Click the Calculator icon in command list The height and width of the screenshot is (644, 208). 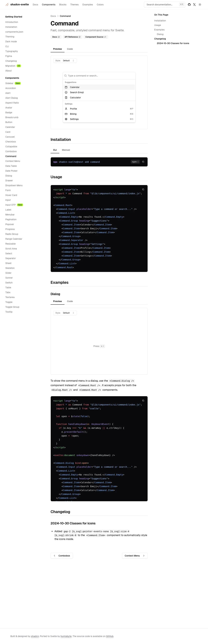[66, 98]
